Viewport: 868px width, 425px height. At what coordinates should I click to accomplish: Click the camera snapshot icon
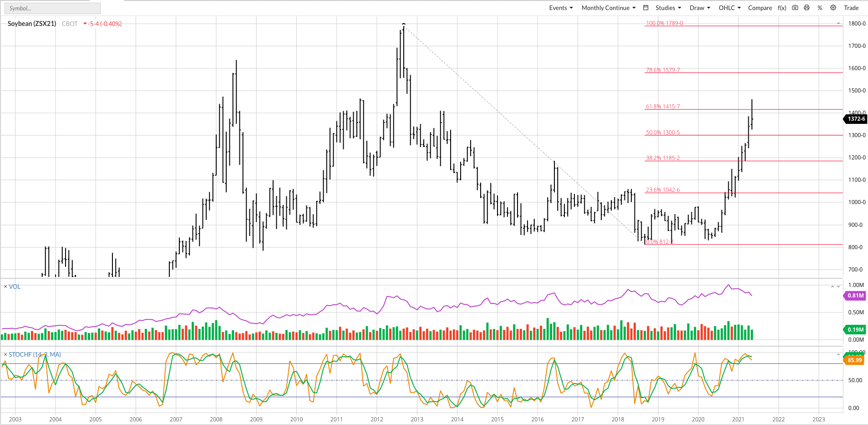pos(795,8)
